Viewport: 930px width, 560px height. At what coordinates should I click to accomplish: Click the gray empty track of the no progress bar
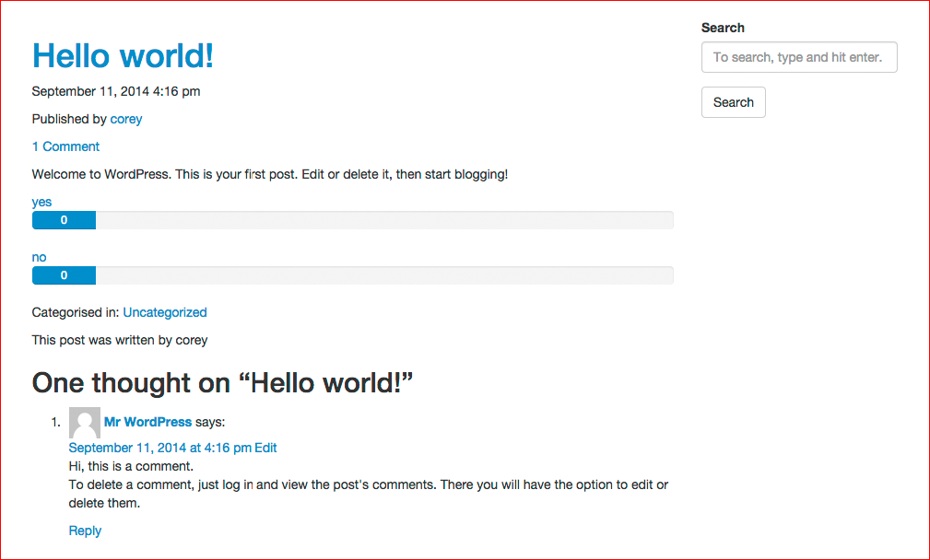pos(384,275)
